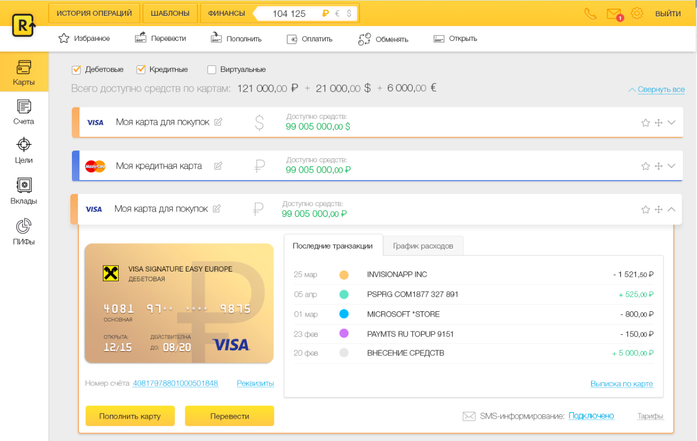Screen dimensions: 697x441
Task: Open ШАБЛОНЫ menu tab
Action: tap(170, 13)
